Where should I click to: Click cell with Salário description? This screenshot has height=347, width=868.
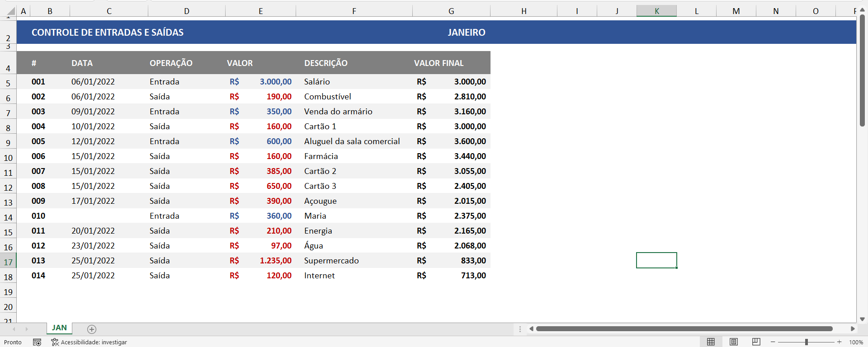pos(354,81)
